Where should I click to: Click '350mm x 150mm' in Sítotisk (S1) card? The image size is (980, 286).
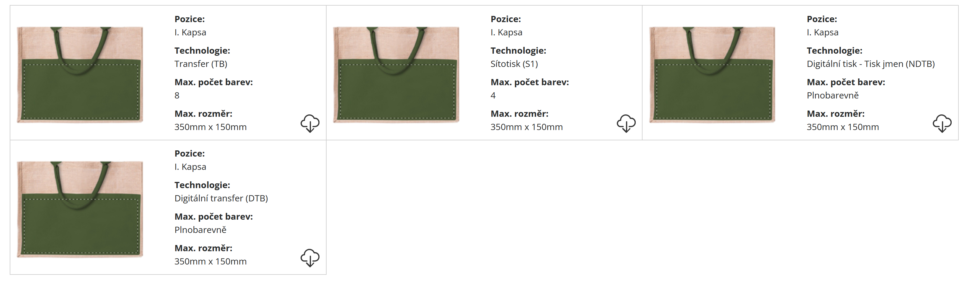[526, 127]
